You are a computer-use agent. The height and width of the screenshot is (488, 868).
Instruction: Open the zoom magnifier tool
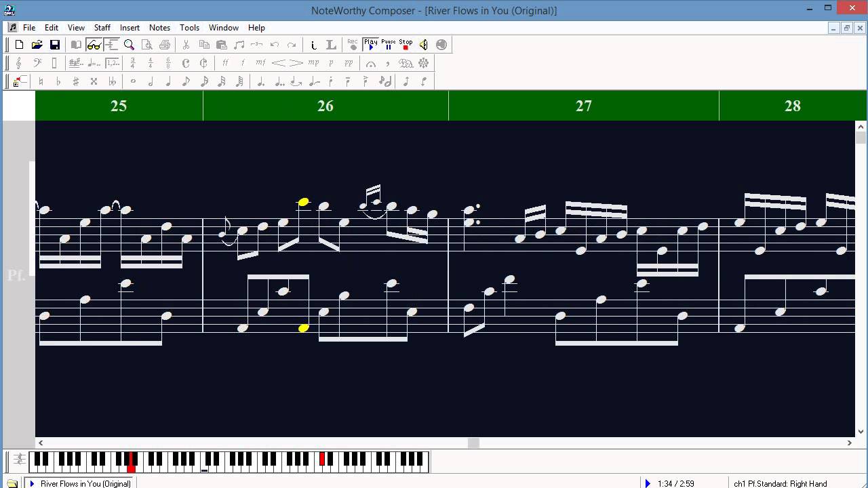pyautogui.click(x=129, y=45)
